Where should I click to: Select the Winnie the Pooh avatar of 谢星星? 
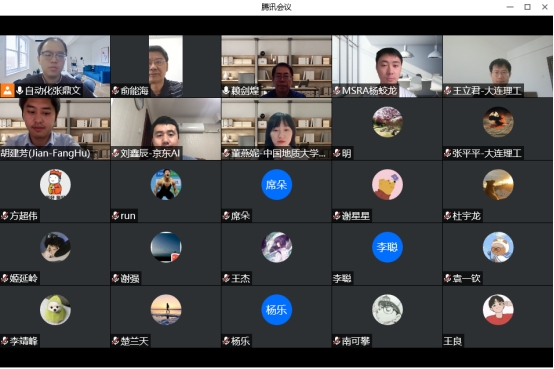coord(387,184)
